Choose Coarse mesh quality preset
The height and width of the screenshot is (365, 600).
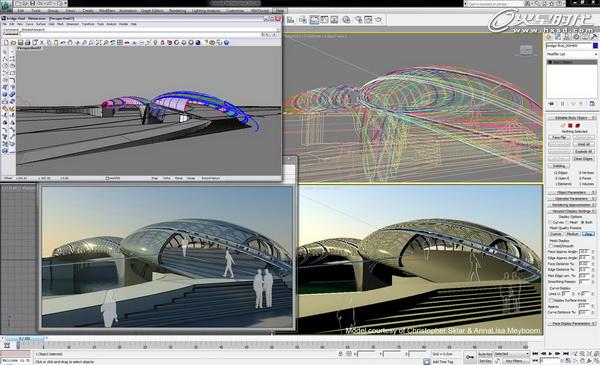click(x=556, y=234)
